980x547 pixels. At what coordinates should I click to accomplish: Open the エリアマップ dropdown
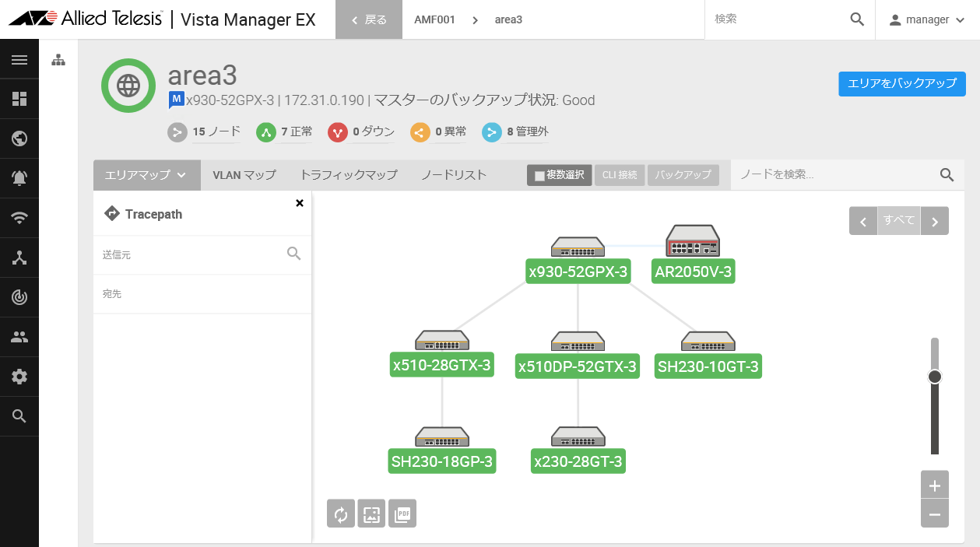pyautogui.click(x=146, y=175)
